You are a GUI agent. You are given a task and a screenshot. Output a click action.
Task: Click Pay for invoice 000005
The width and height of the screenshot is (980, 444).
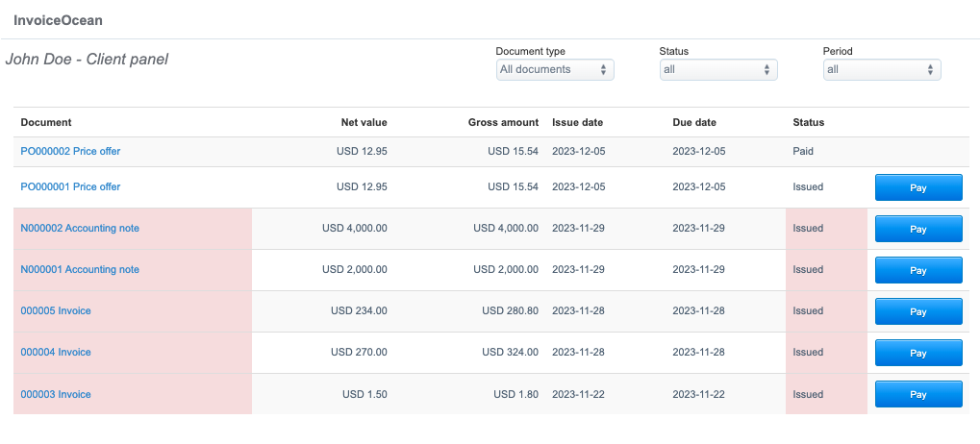(917, 311)
